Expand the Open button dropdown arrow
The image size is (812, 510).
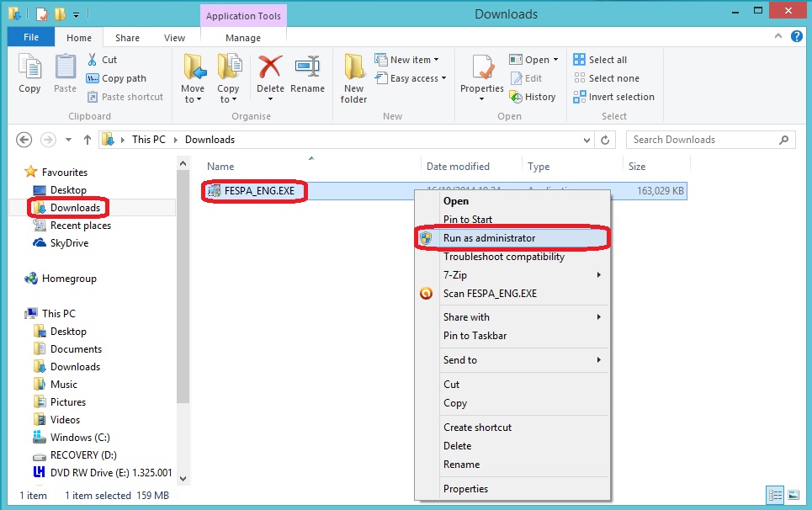(x=555, y=60)
